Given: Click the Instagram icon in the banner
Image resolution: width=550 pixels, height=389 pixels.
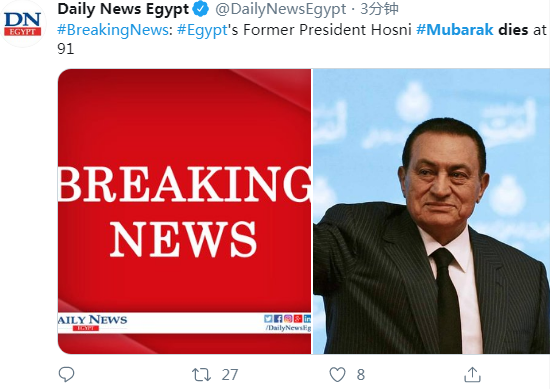Looking at the screenshot, I should pyautogui.click(x=288, y=318).
